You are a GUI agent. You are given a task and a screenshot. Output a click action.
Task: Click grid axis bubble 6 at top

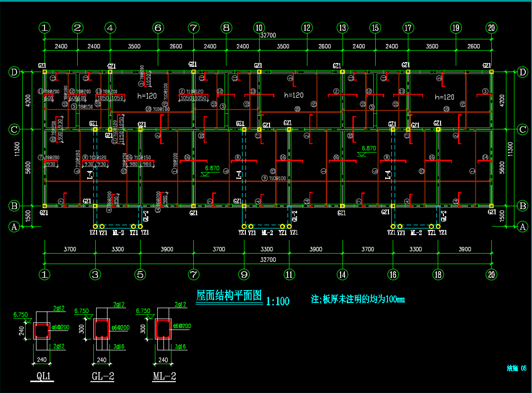click(x=158, y=28)
